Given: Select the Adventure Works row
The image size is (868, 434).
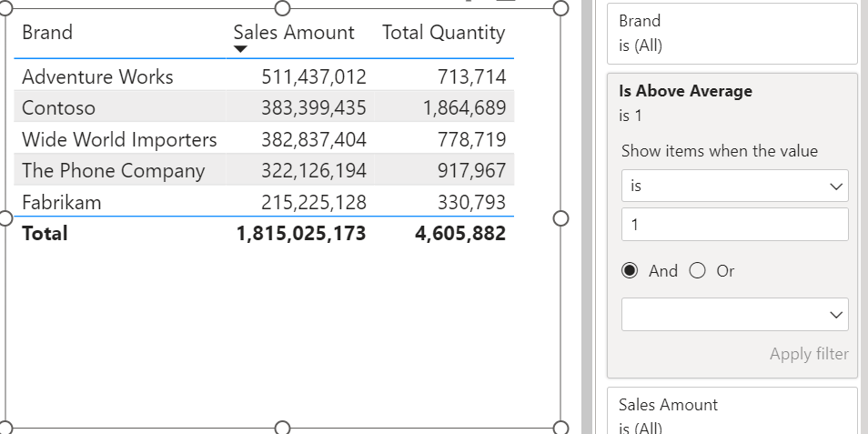Looking at the screenshot, I should [97, 76].
